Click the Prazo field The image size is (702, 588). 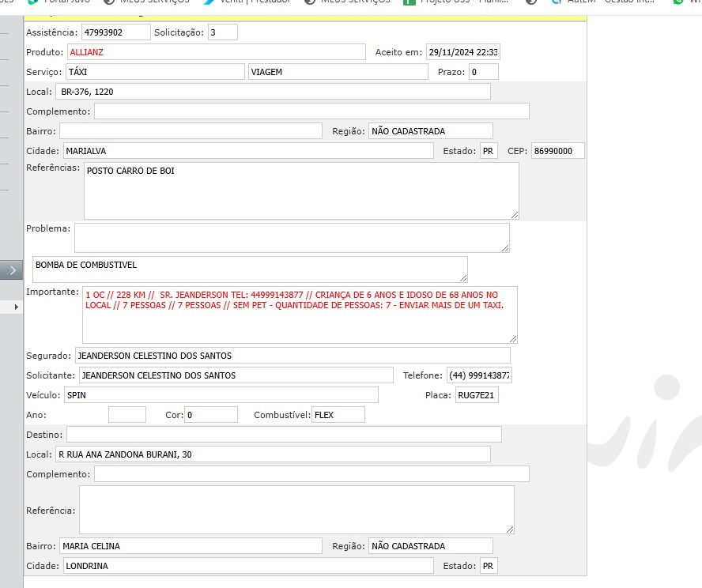pyautogui.click(x=484, y=72)
